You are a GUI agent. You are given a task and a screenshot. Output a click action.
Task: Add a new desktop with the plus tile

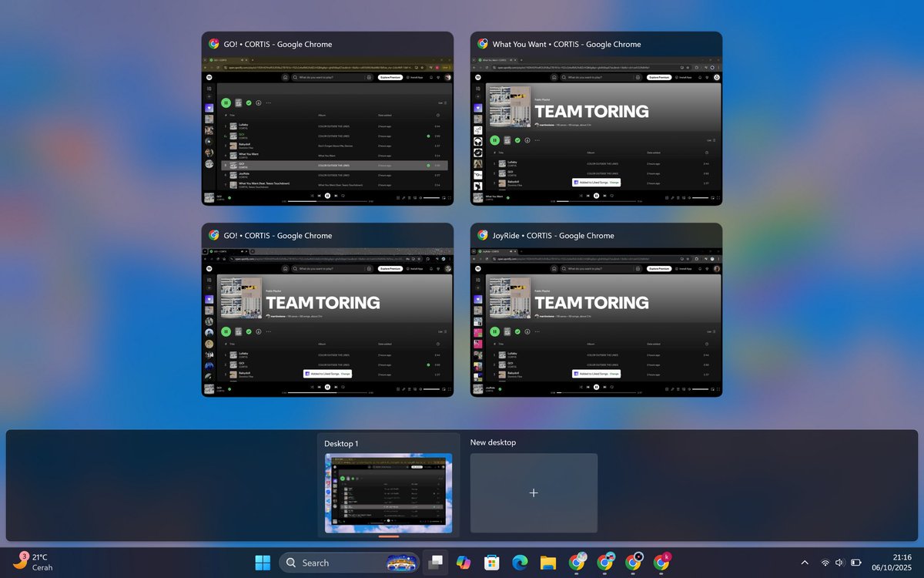coord(534,492)
